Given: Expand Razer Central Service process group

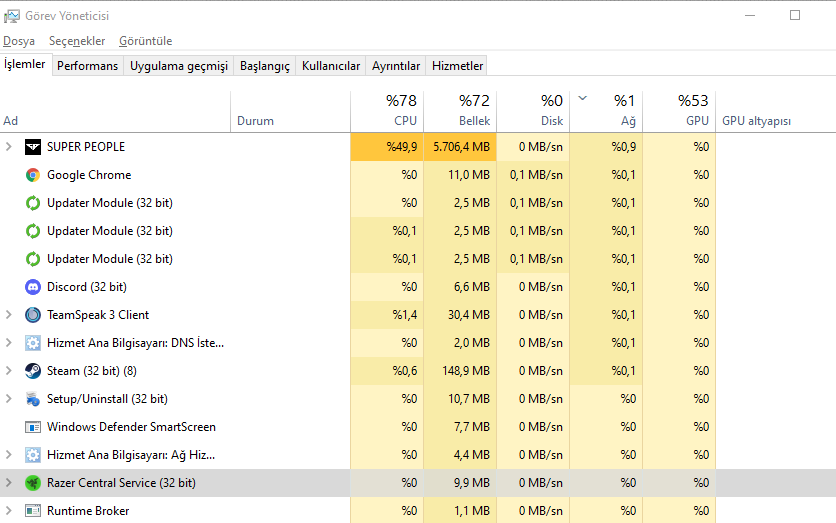Looking at the screenshot, I should click(x=9, y=483).
